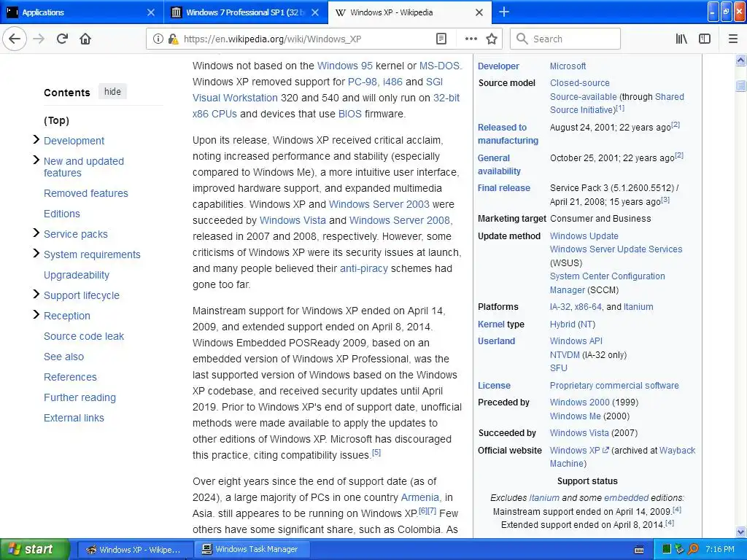
Task: Open Microsoft developer link in infobox
Action: 568,66
